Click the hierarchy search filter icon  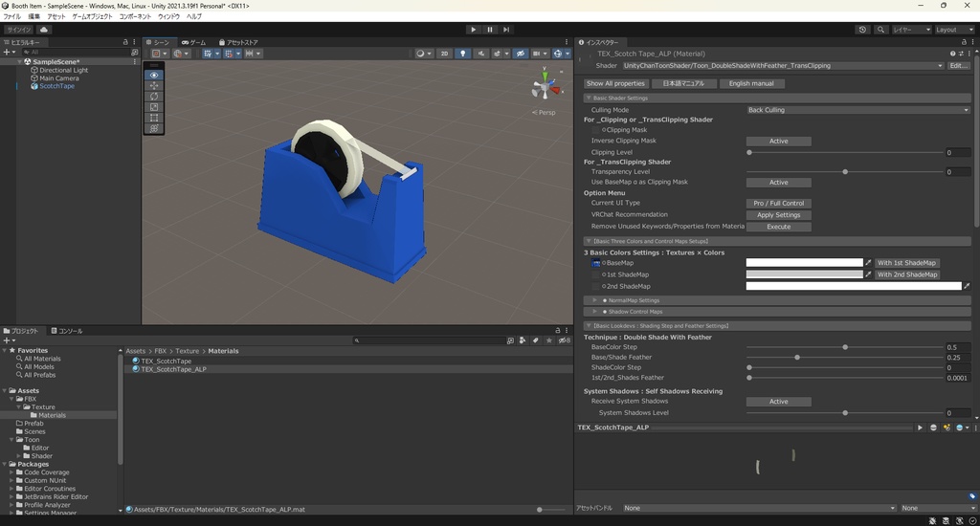(x=134, y=53)
